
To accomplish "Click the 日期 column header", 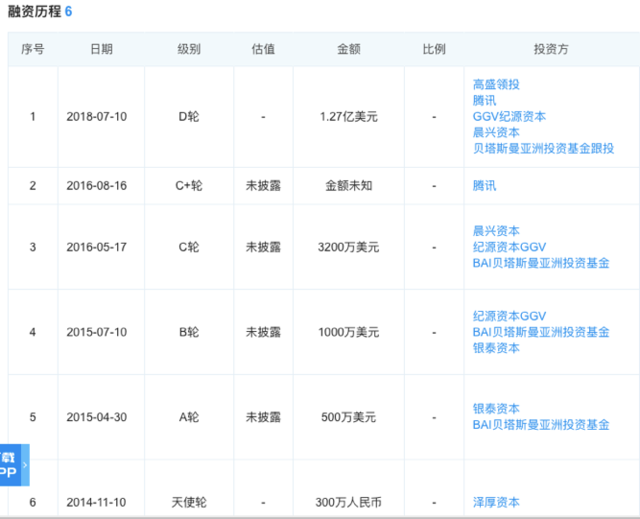I will coord(101,49).
